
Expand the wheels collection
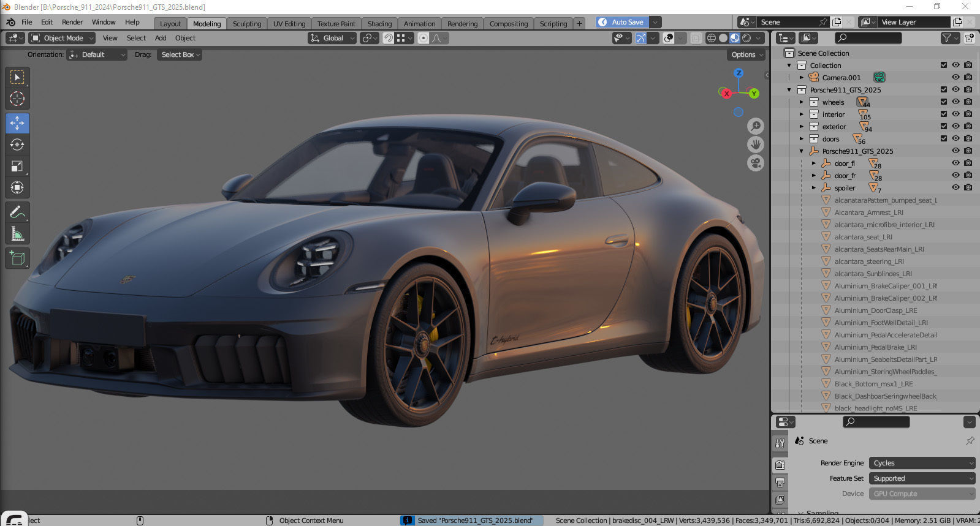tap(801, 102)
